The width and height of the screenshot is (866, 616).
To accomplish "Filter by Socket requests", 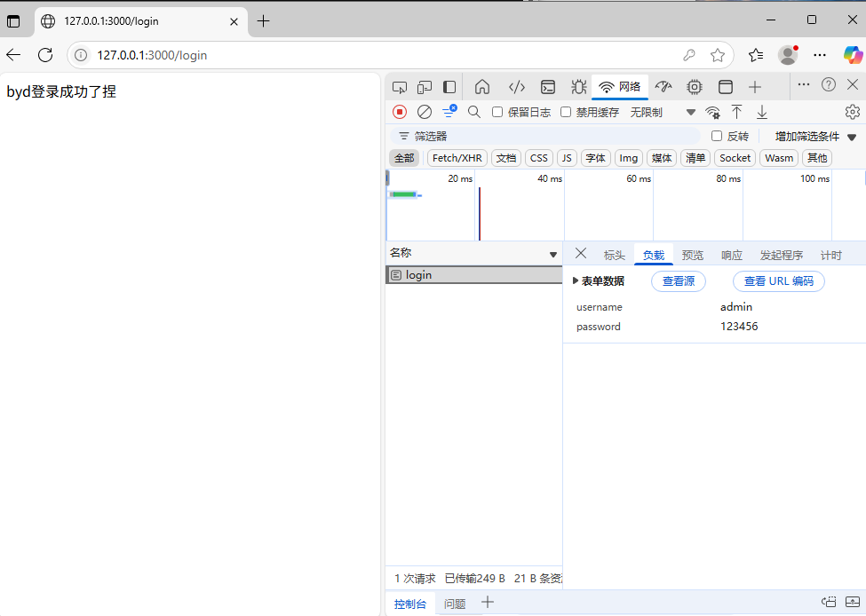I will [x=735, y=158].
